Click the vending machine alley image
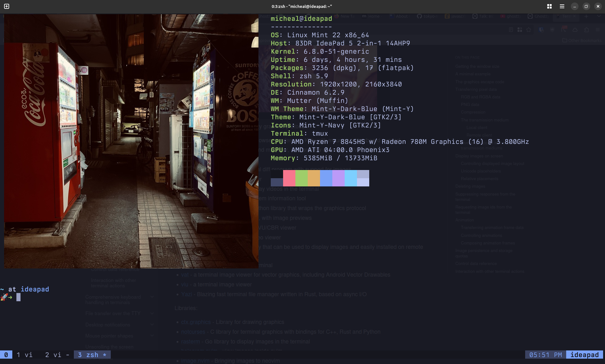This screenshot has height=364, width=605. 131,141
